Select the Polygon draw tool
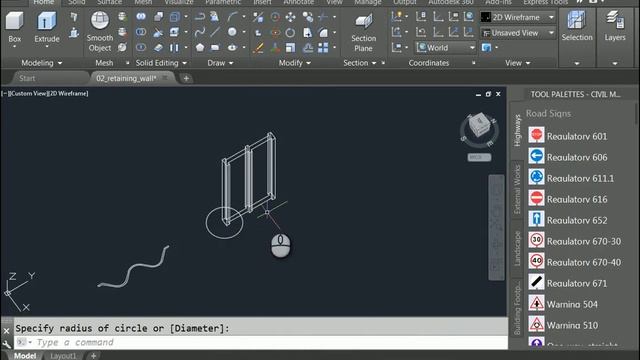Viewport: 640px width, 360px height. tap(200, 47)
